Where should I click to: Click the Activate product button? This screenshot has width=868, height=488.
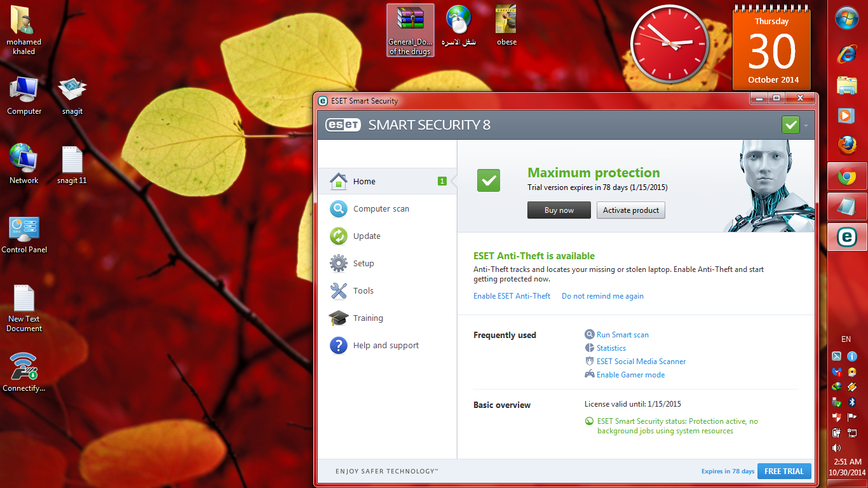click(x=631, y=210)
